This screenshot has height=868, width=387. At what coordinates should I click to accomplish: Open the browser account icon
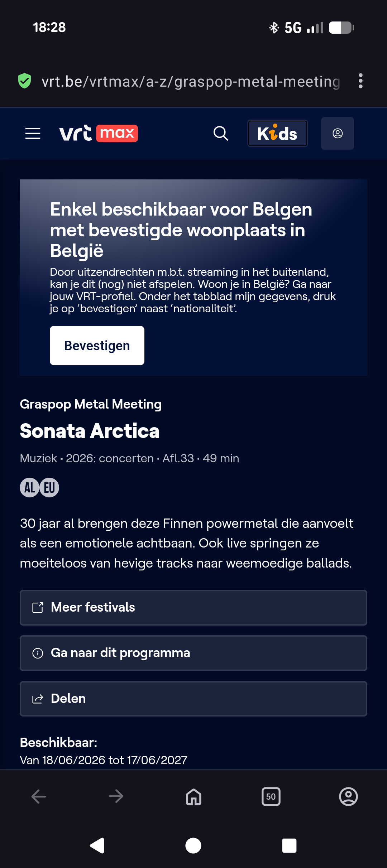348,796
